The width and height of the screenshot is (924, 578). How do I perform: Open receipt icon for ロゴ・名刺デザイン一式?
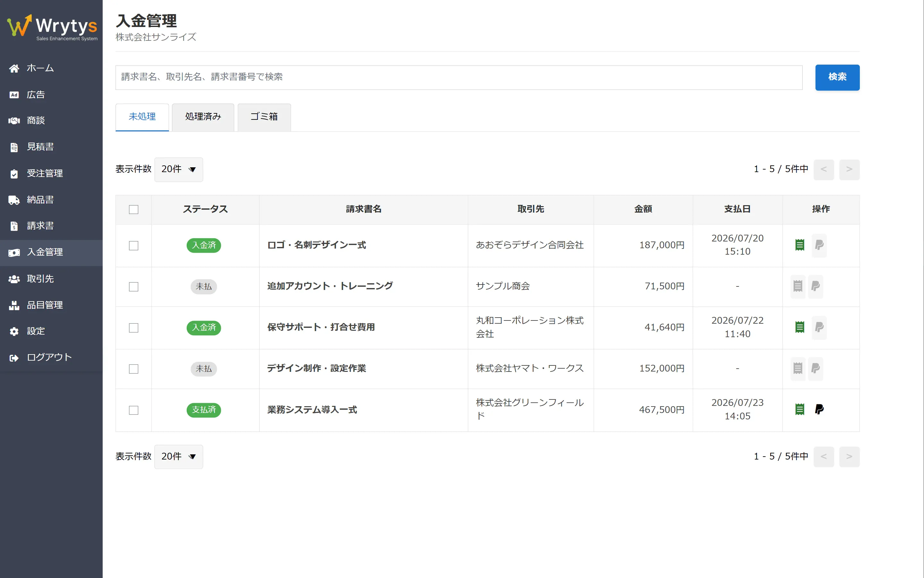[x=800, y=245]
